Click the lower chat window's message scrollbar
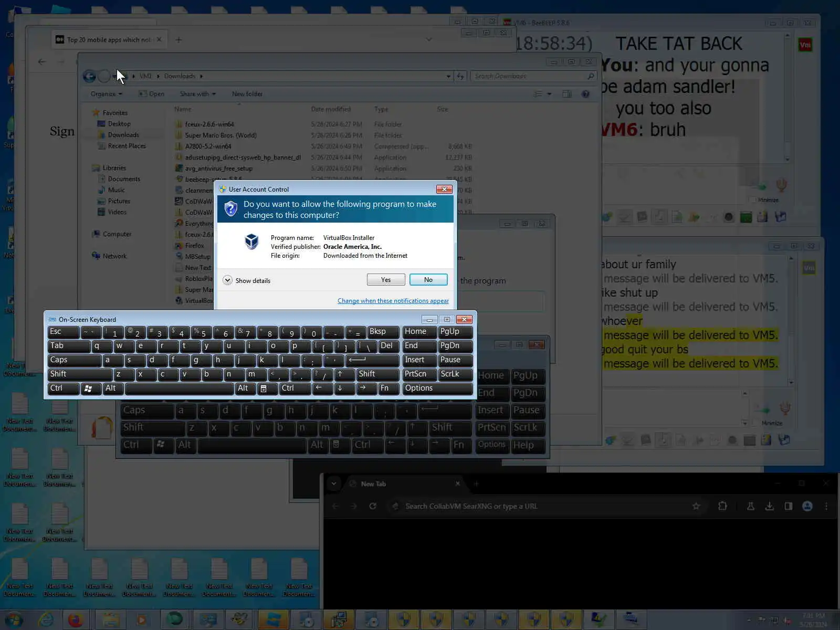This screenshot has height=630, width=840. click(791, 320)
